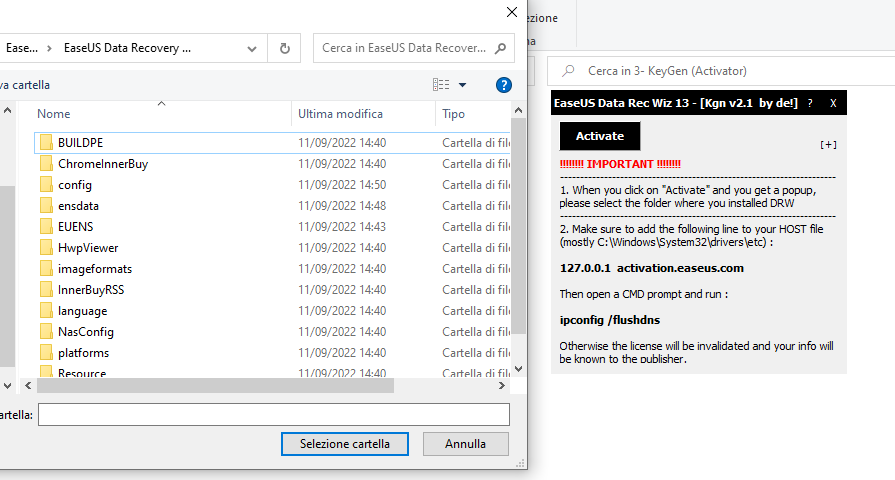
Task: Click the horizontal scrollbar thumb in file list
Action: pyautogui.click(x=215, y=386)
